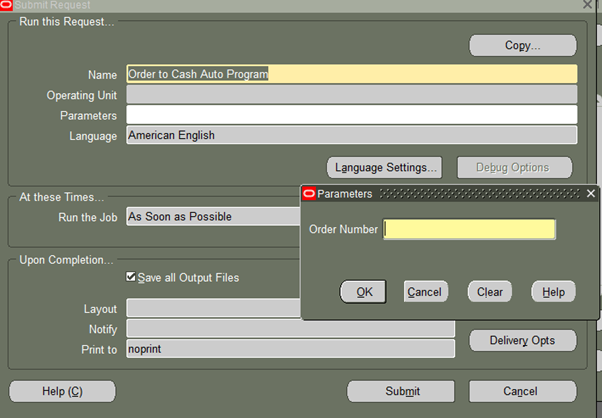Click the Debug Options button
The width and height of the screenshot is (602, 418).
click(x=514, y=168)
